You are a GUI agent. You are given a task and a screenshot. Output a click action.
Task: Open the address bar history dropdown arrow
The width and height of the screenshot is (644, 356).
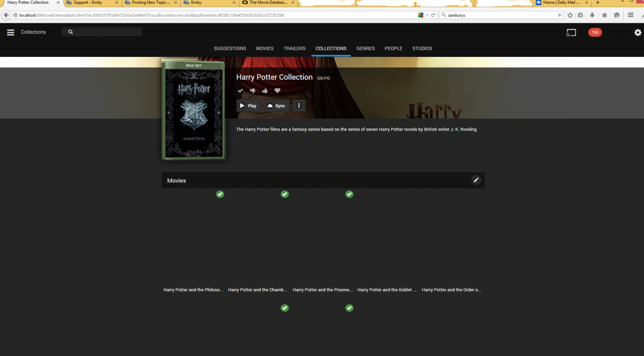pos(428,15)
